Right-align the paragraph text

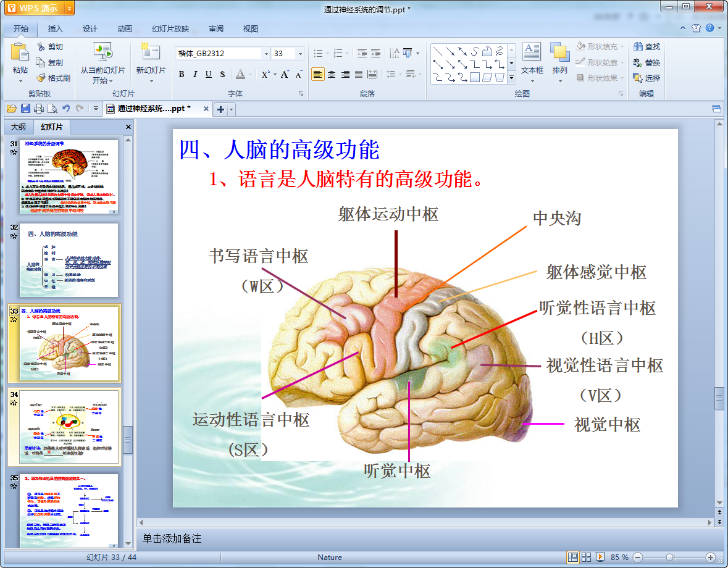[x=345, y=74]
